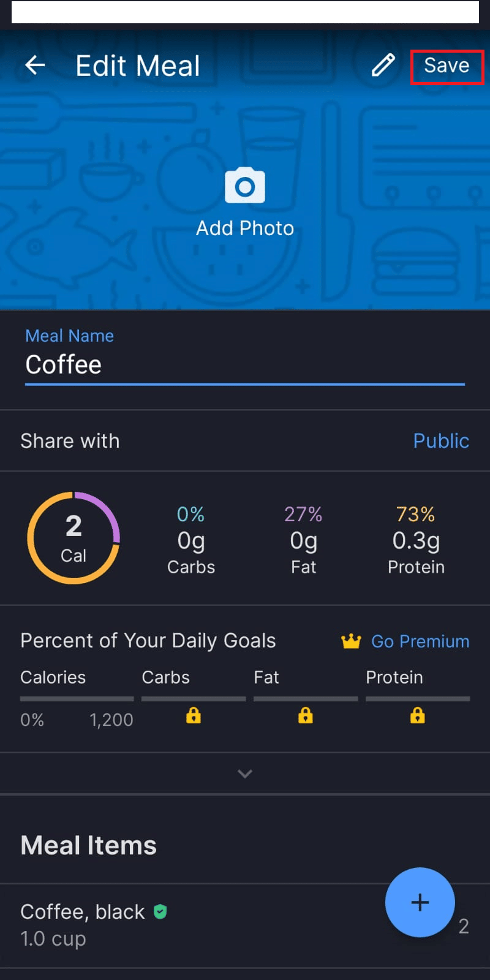This screenshot has width=490, height=980.
Task: Open the Public sharing dropdown
Action: [x=440, y=441]
